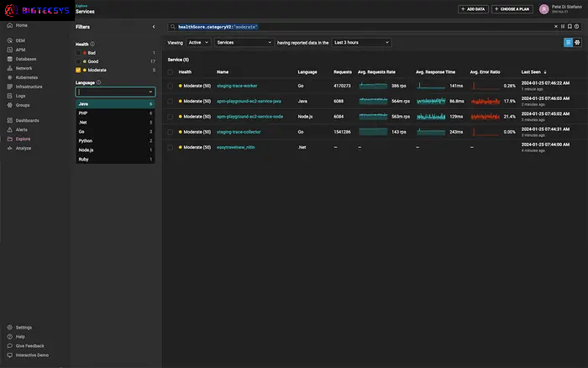The image size is (588, 368).
Task: Open the Active viewing dropdown
Action: tap(198, 41)
